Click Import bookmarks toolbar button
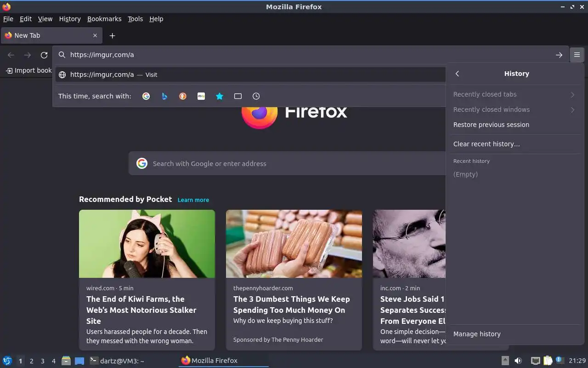This screenshot has width=588, height=368. pyautogui.click(x=28, y=70)
